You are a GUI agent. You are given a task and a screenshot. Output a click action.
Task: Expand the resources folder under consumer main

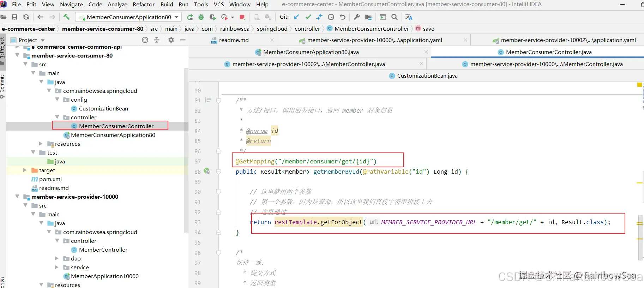[41, 144]
